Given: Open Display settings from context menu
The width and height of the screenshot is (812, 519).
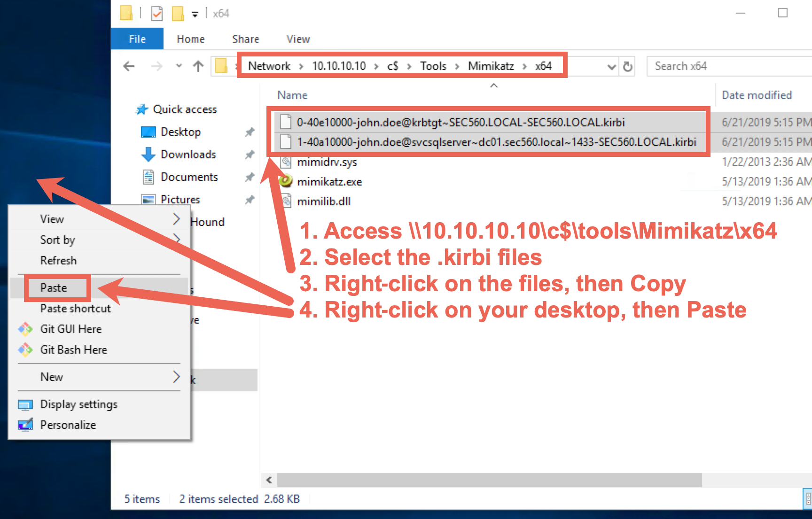Looking at the screenshot, I should click(78, 404).
